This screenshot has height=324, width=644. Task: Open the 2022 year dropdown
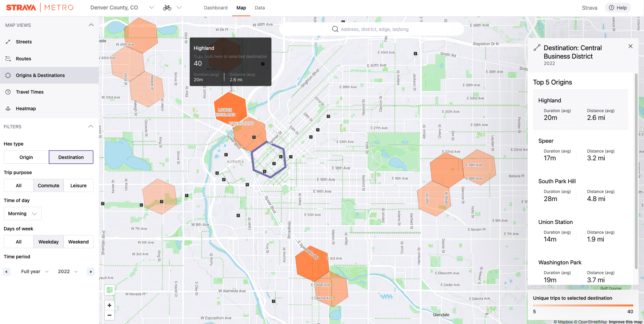68,271
